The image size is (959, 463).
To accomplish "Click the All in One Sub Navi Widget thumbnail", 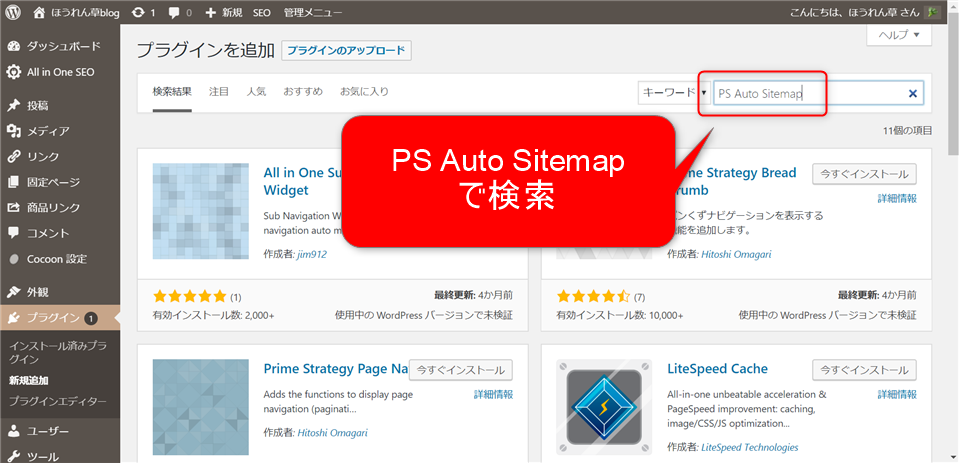I will pyautogui.click(x=201, y=211).
